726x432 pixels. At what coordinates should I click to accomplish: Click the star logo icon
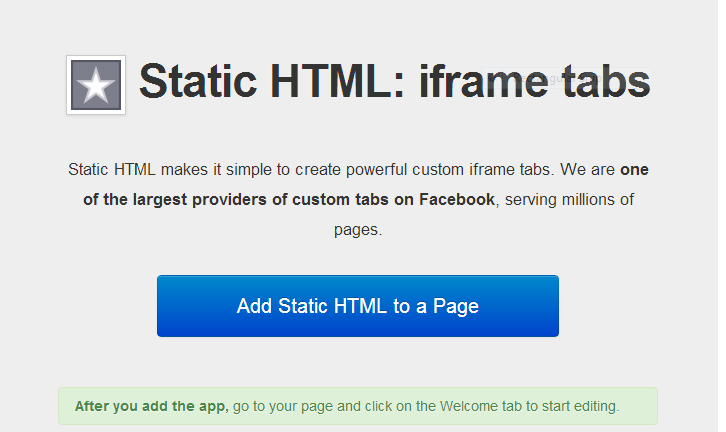pyautogui.click(x=96, y=85)
